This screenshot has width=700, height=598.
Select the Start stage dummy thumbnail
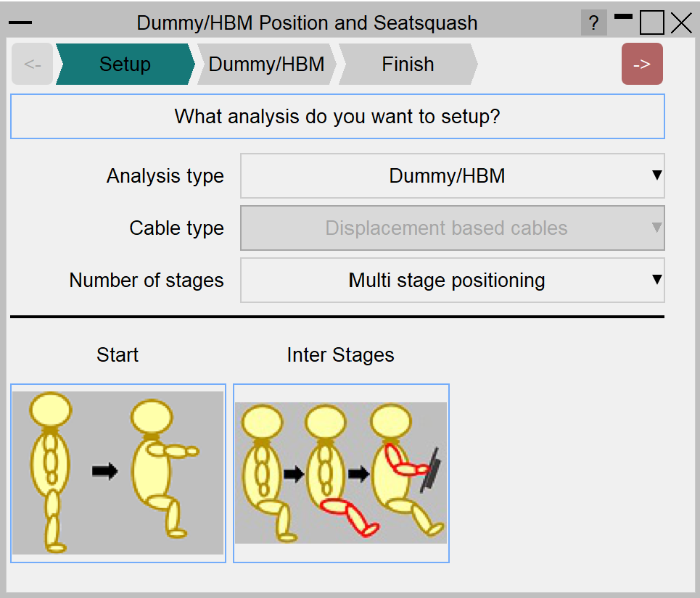[118, 473]
